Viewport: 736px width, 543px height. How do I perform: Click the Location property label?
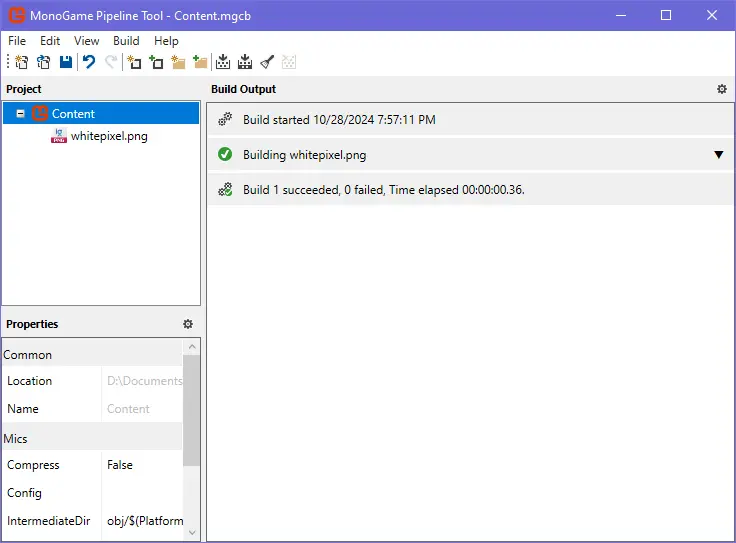(x=30, y=381)
